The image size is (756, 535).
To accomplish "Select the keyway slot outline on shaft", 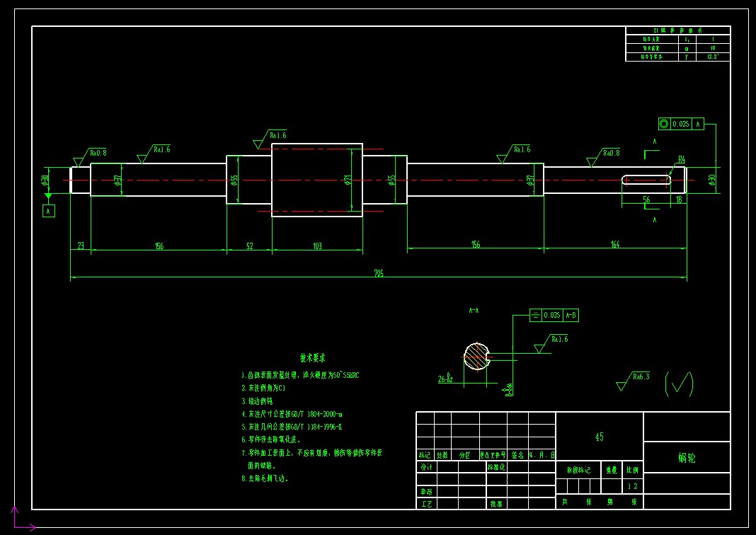I will [x=646, y=180].
